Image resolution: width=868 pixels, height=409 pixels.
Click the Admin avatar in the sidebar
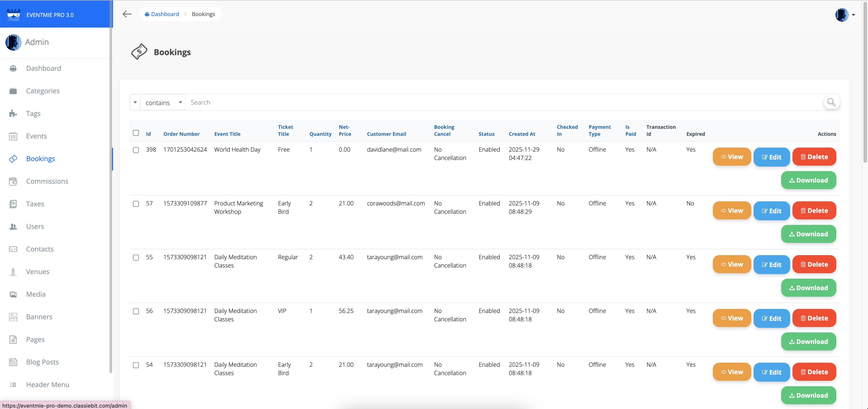click(14, 42)
